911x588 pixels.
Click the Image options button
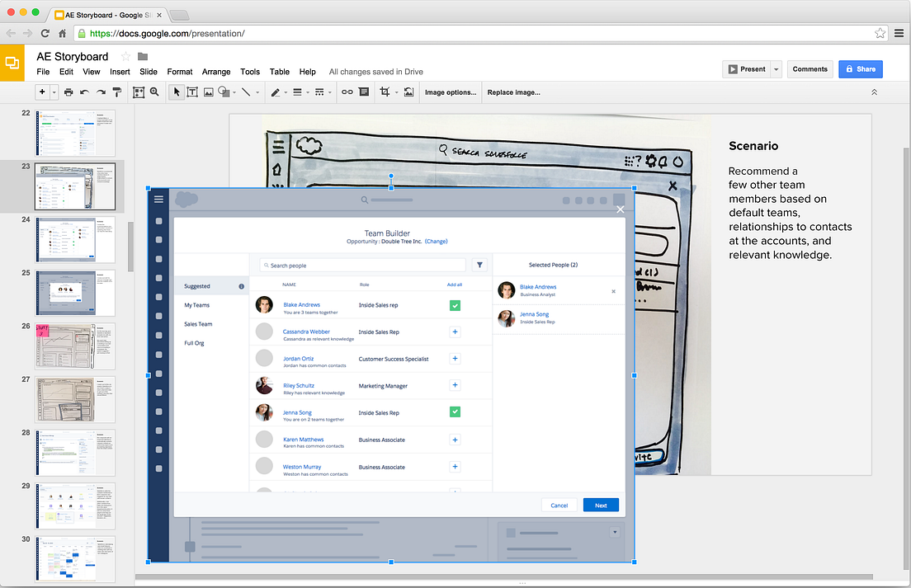pos(451,92)
